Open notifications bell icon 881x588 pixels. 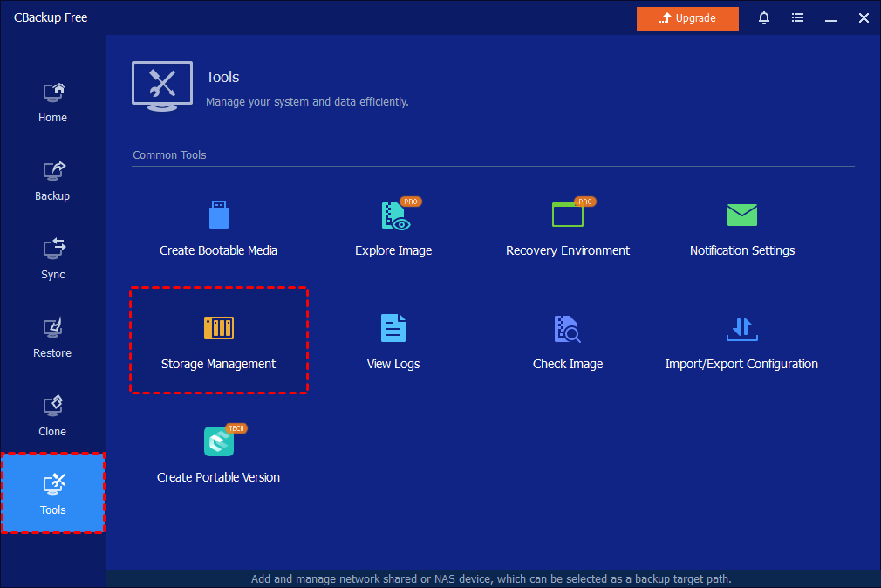coord(764,18)
